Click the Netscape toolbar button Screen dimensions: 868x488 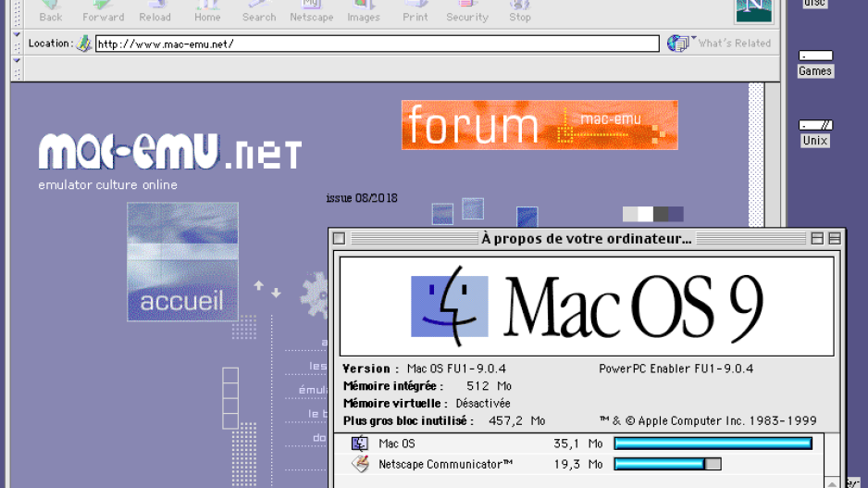pyautogui.click(x=311, y=11)
